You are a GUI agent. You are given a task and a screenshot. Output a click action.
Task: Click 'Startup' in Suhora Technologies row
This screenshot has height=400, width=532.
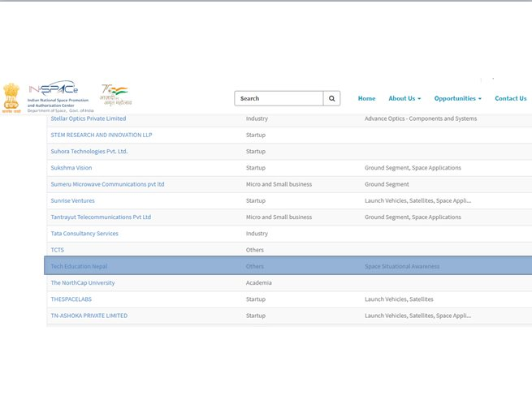point(256,151)
